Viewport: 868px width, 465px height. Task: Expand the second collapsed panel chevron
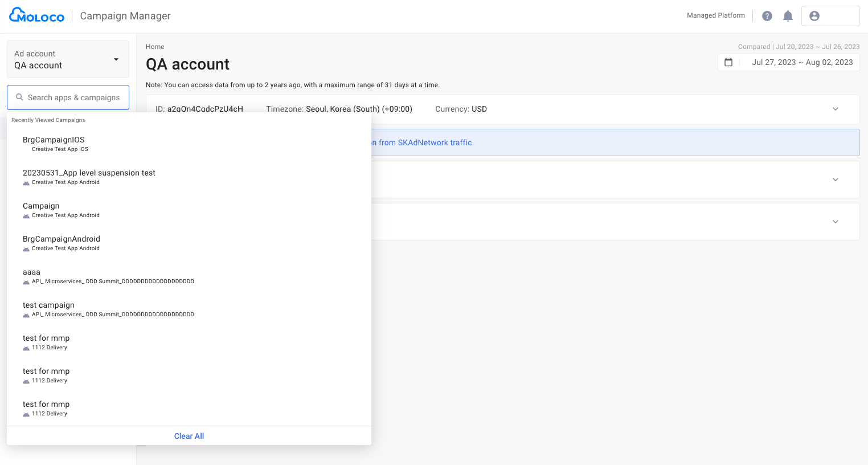pos(835,180)
